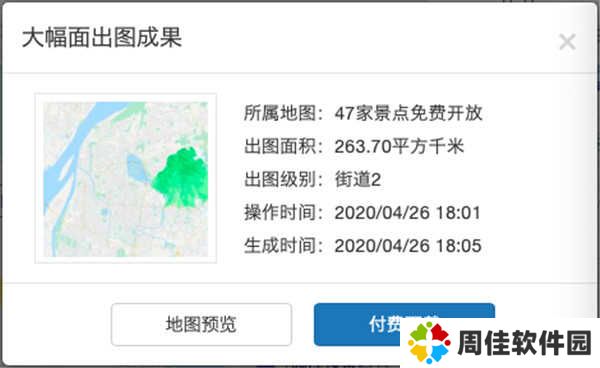Screen dimensions: 600x368
Task: Click the 大幅面出图成果 dialog title
Action: [x=102, y=37]
